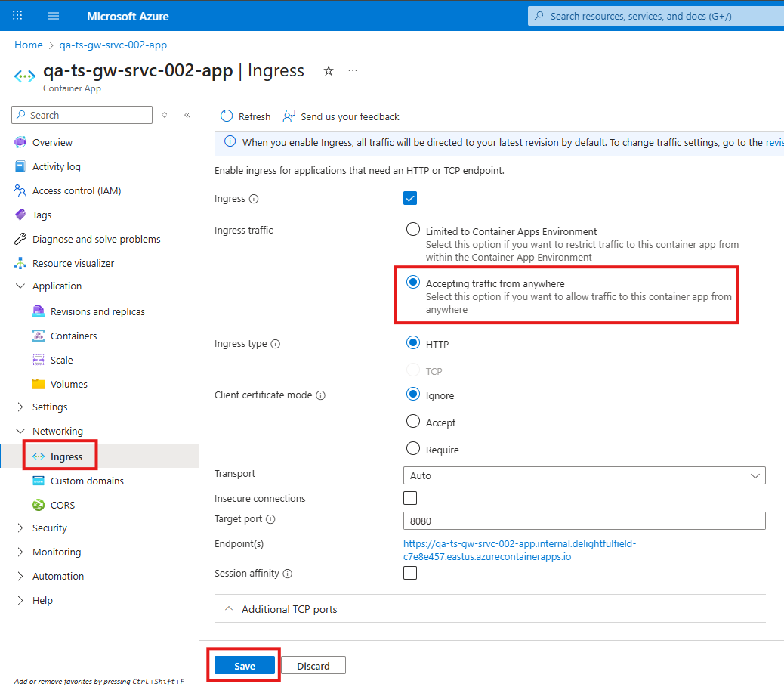Go to Home breadcrumb link
Viewport: 784px width, 687px height.
tap(29, 45)
